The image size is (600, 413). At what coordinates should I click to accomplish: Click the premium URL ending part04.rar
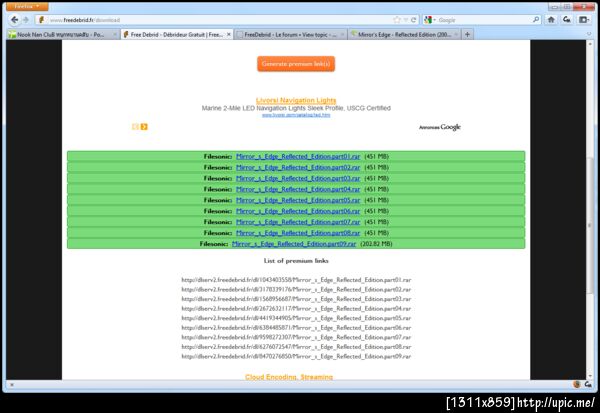coord(296,309)
